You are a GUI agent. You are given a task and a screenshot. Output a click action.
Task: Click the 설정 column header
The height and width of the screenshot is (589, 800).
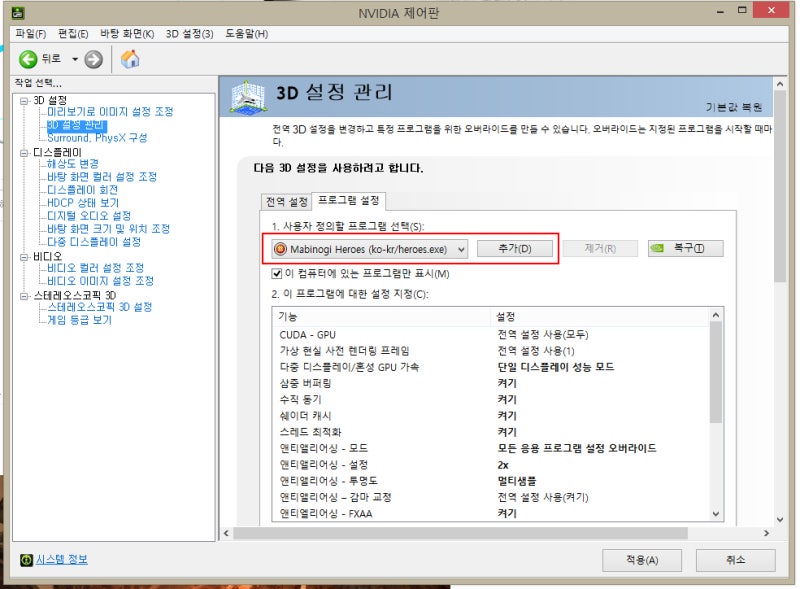[600, 317]
